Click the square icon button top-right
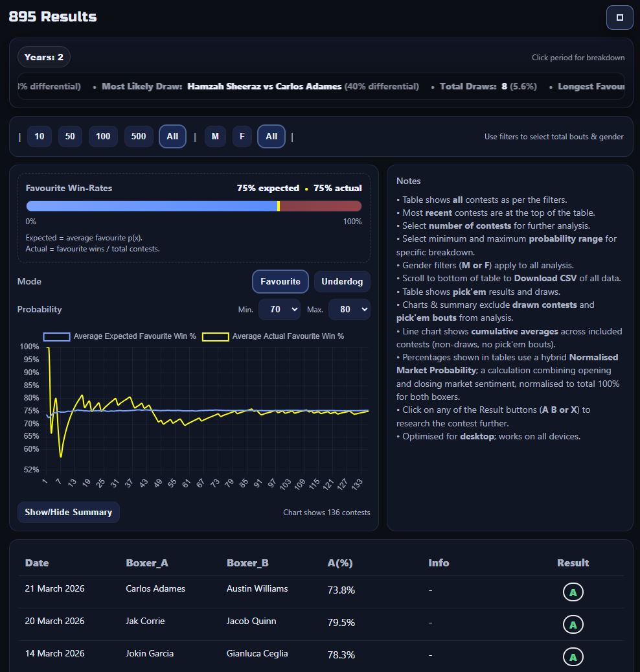 coord(619,17)
